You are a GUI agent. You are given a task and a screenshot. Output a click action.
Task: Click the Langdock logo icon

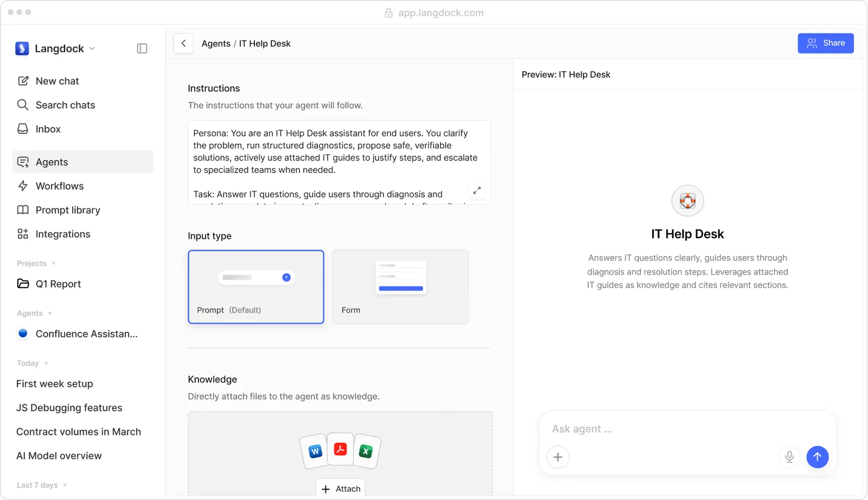tap(22, 48)
